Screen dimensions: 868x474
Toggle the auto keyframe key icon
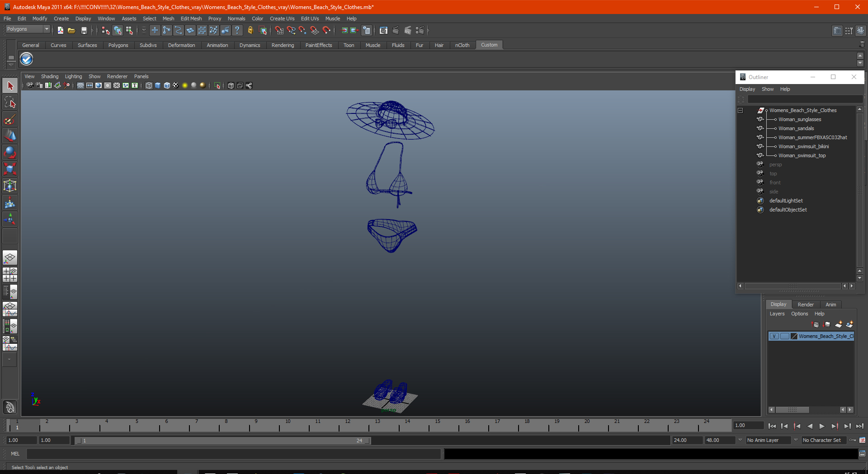tap(853, 440)
